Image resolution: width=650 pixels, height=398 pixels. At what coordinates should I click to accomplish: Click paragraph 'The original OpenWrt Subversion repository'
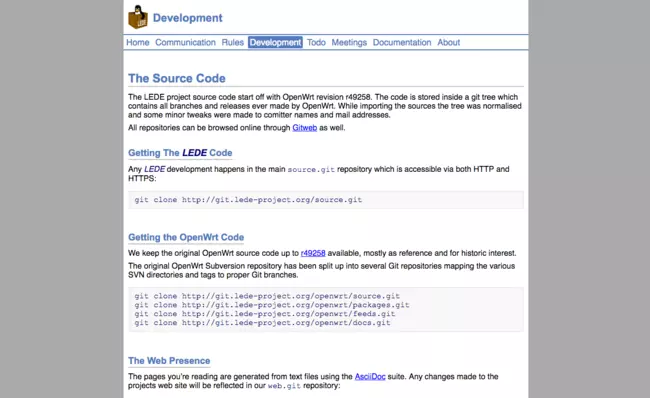pyautogui.click(x=321, y=270)
